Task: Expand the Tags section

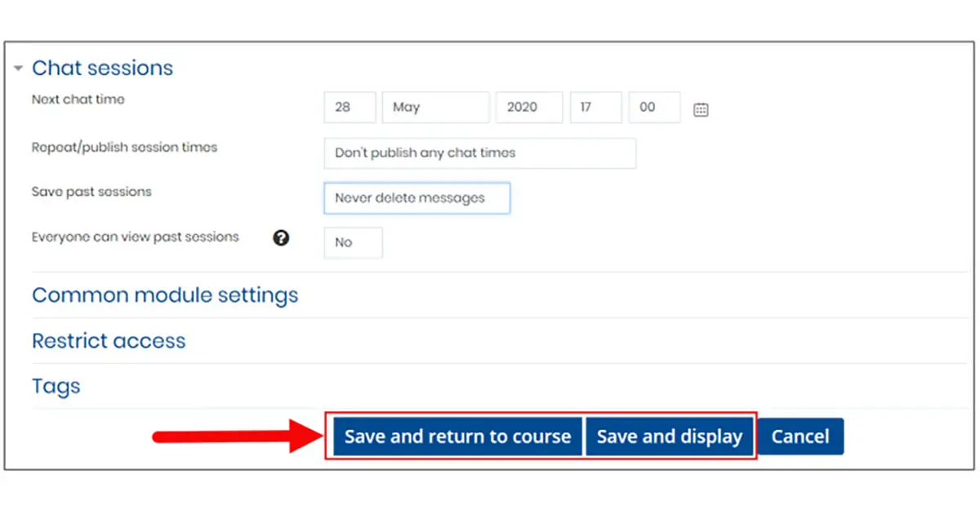Action: [56, 386]
